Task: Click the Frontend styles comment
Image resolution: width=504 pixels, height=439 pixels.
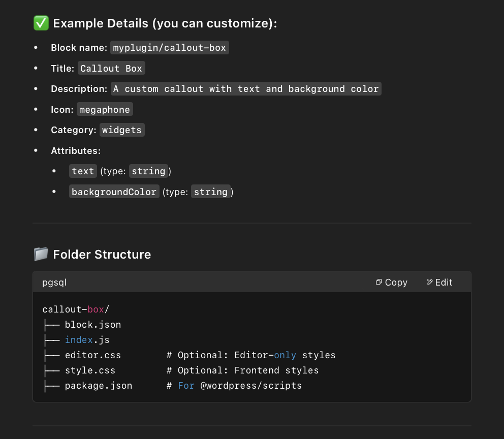Action: [243, 370]
